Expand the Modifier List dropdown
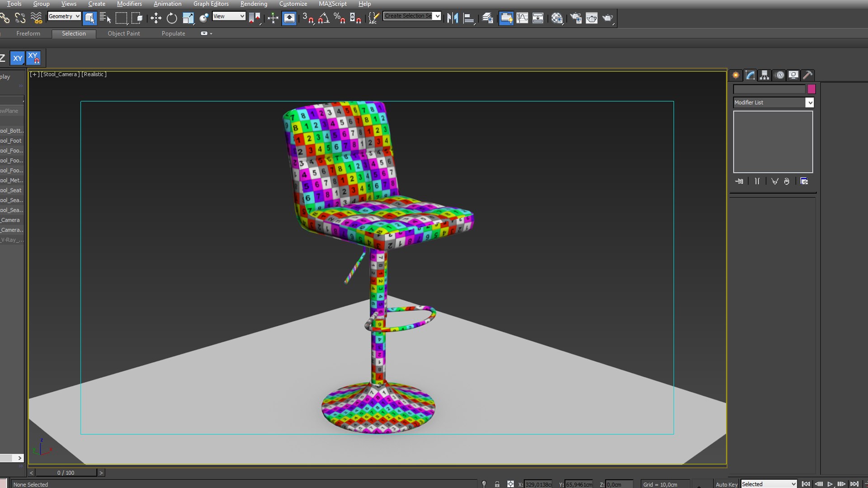The width and height of the screenshot is (868, 488). (x=809, y=103)
